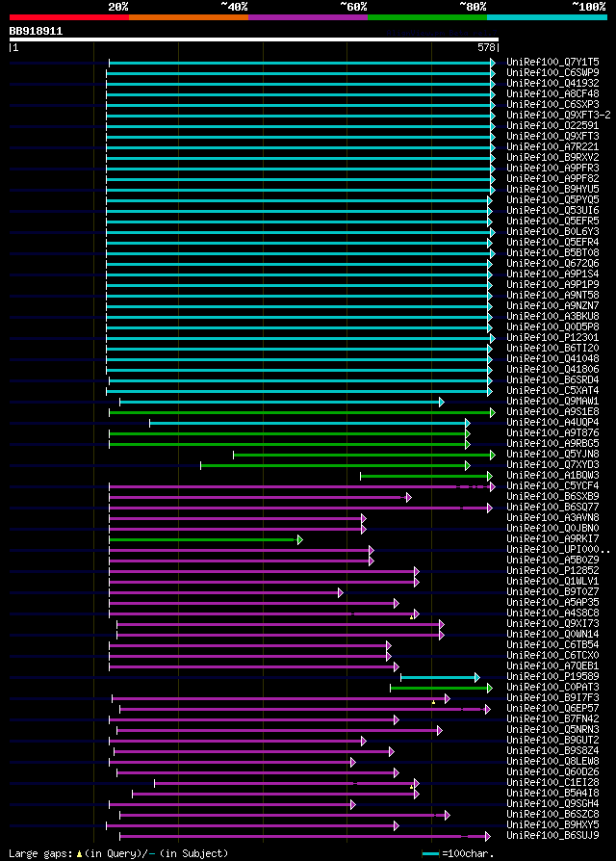Screen dimensions: 616x861
Task: Select label UniRef100_A3BKU8
Action: pos(552,317)
